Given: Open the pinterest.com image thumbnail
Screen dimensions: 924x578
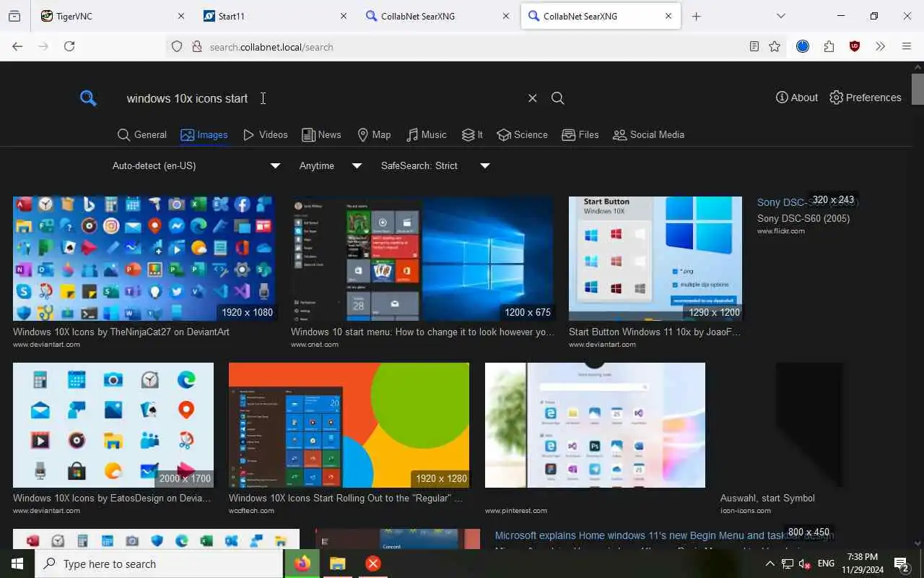Looking at the screenshot, I should point(595,425).
